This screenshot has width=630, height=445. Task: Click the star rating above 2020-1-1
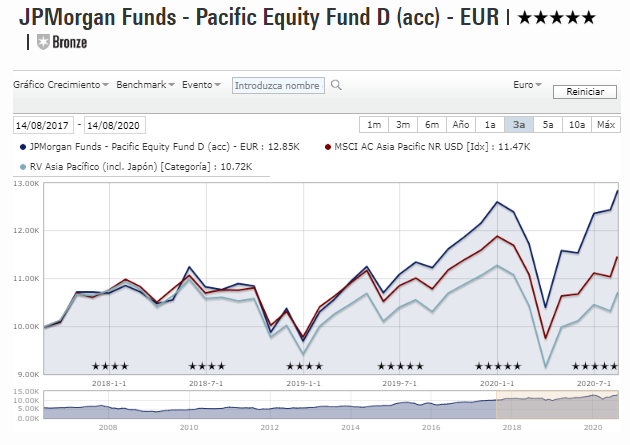point(498,365)
